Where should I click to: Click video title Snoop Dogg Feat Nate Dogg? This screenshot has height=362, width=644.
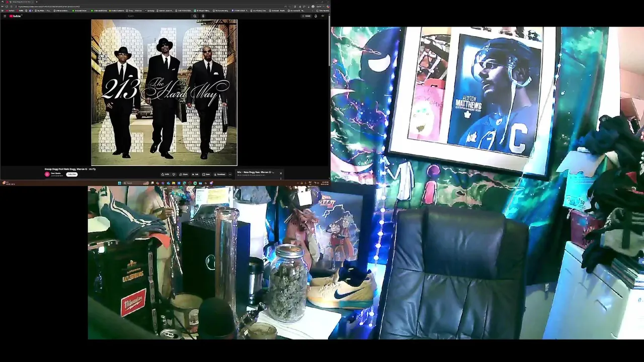pyautogui.click(x=70, y=169)
